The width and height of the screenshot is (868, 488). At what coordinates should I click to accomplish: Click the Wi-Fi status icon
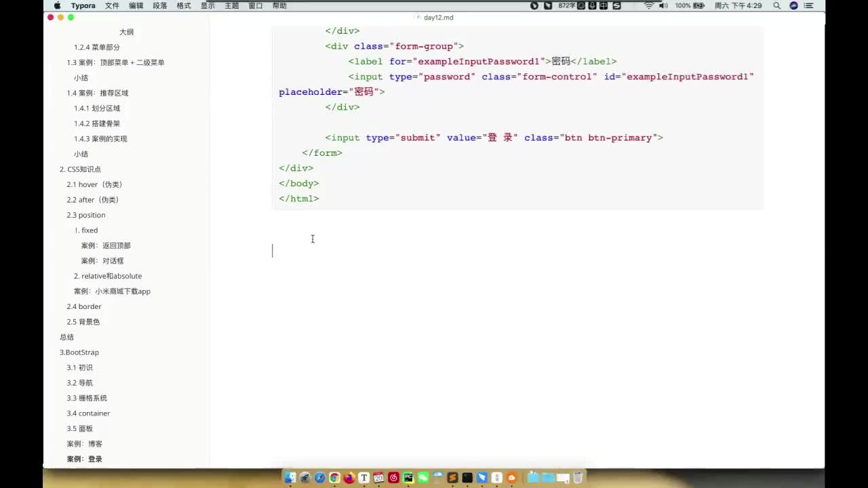point(649,5)
